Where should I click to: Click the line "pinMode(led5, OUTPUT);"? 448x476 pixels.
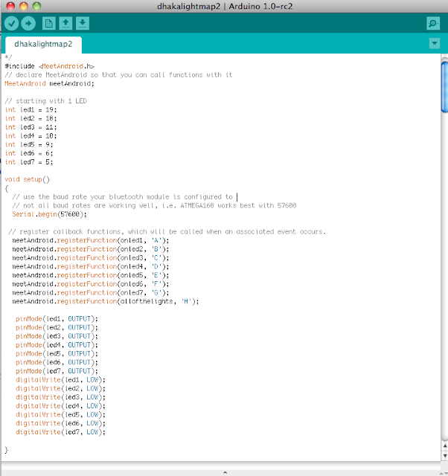pos(57,354)
